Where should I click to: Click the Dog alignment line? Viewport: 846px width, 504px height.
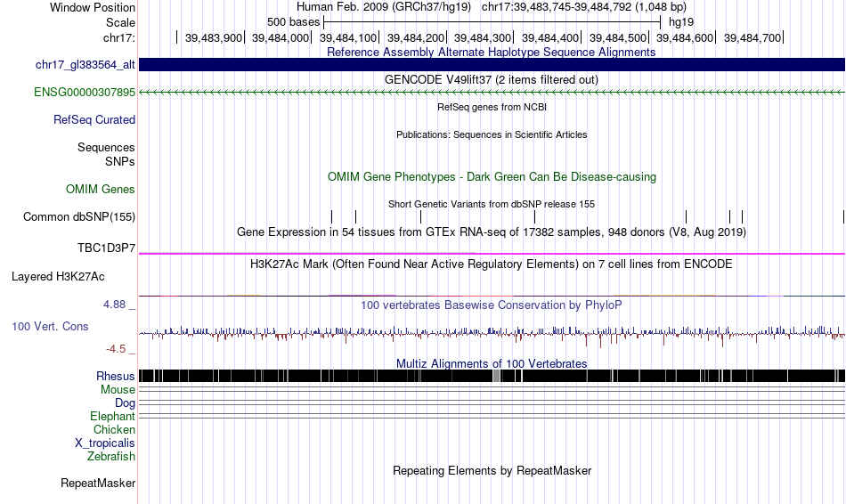492,403
